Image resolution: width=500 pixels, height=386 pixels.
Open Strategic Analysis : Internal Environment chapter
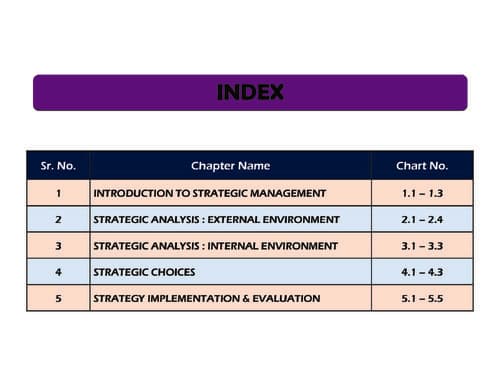(x=215, y=246)
